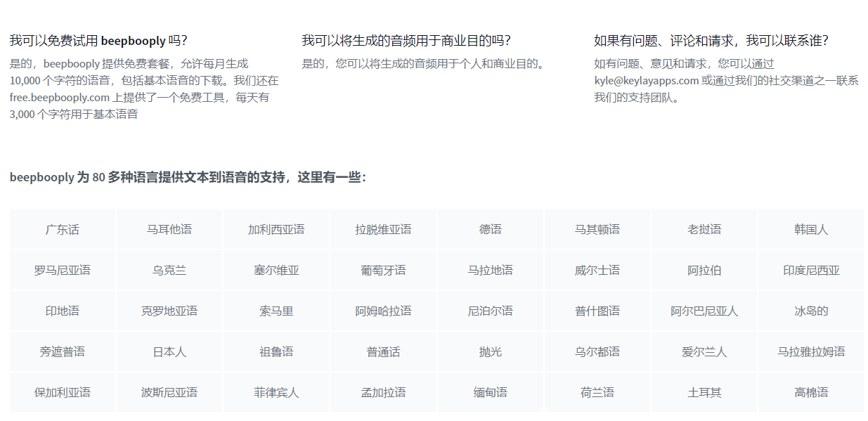The width and height of the screenshot is (868, 421).
Task: Select the 威尔士语 cell
Action: pyautogui.click(x=597, y=270)
